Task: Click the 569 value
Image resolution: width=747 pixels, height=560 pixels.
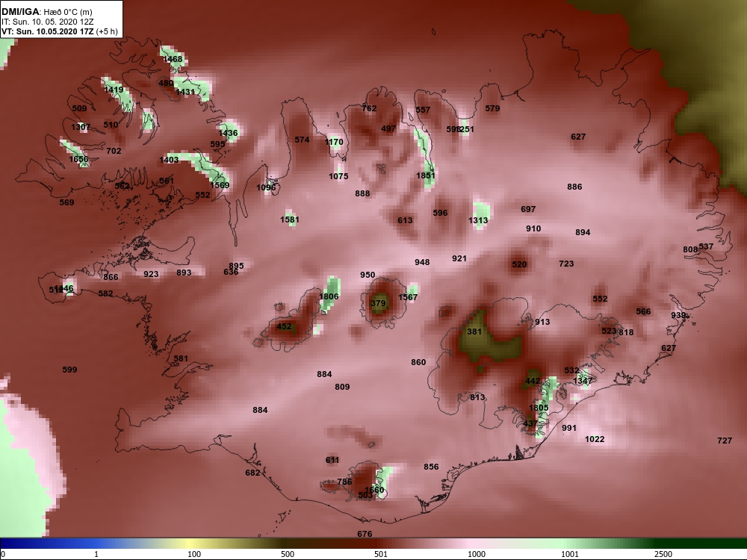Action: [66, 202]
